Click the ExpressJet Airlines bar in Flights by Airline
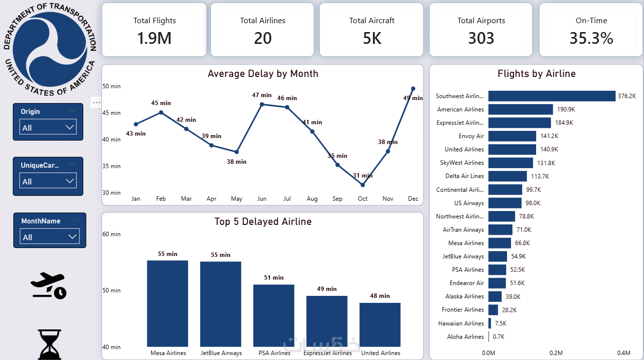 click(519, 123)
